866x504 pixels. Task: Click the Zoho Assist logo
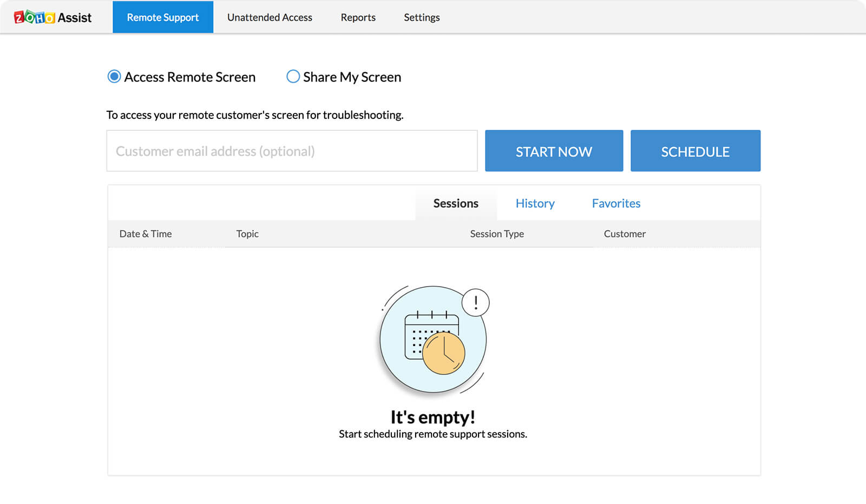point(53,17)
